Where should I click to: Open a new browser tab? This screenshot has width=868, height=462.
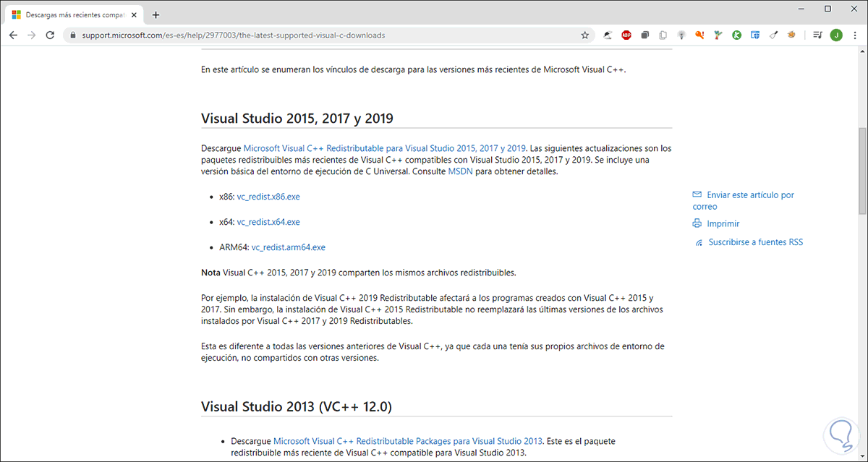[x=156, y=14]
